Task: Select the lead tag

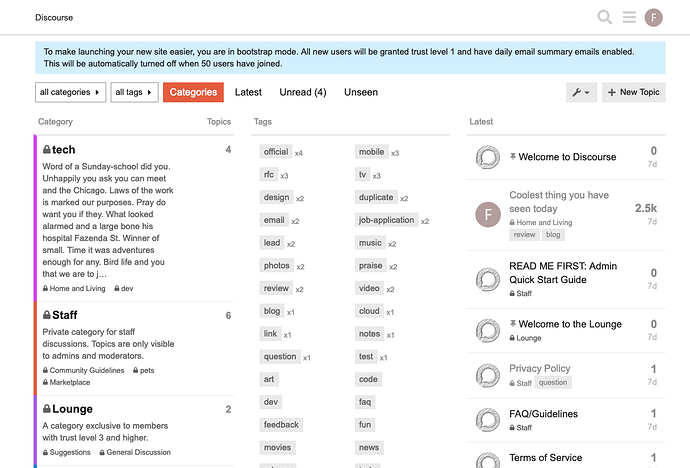Action: coord(272,243)
